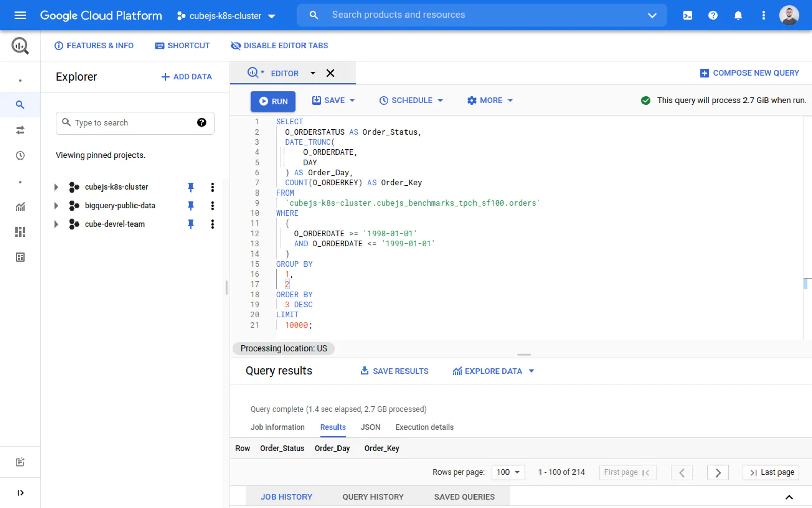Open the EDITOR tab dropdown arrow

[313, 73]
